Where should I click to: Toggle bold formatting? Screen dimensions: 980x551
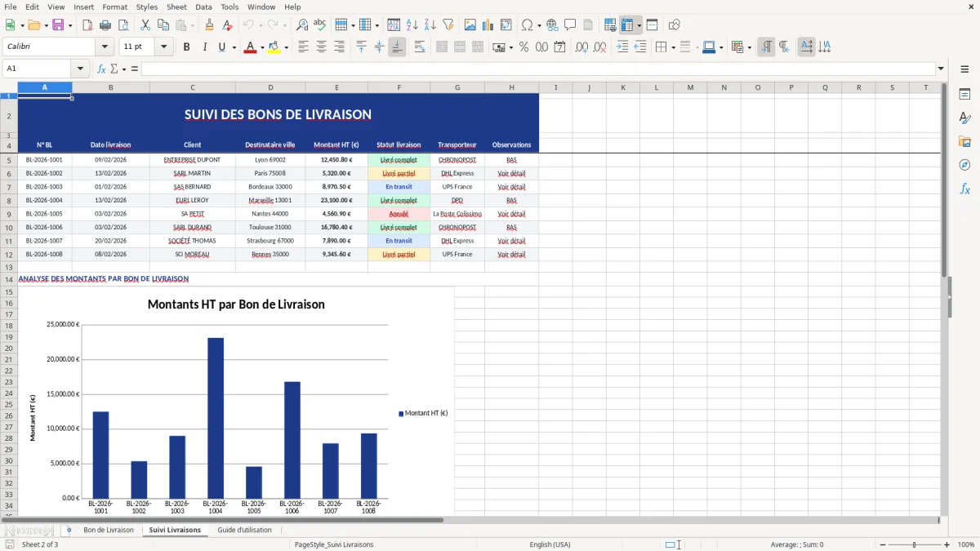[186, 47]
